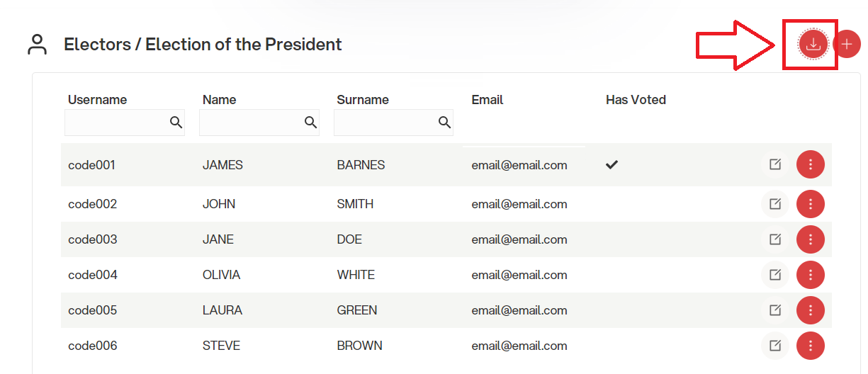Edit elector code002 JOHN SMITH

click(x=775, y=204)
